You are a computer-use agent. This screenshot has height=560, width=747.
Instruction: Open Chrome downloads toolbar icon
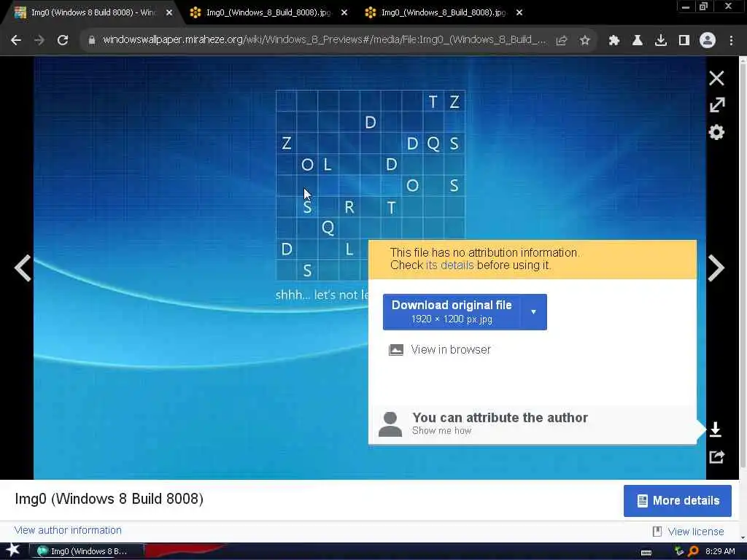(x=660, y=41)
